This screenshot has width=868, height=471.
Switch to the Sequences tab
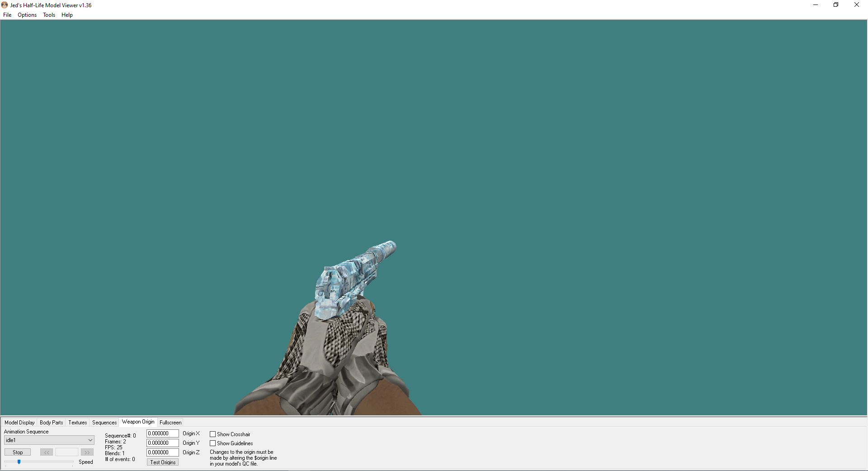pos(104,422)
